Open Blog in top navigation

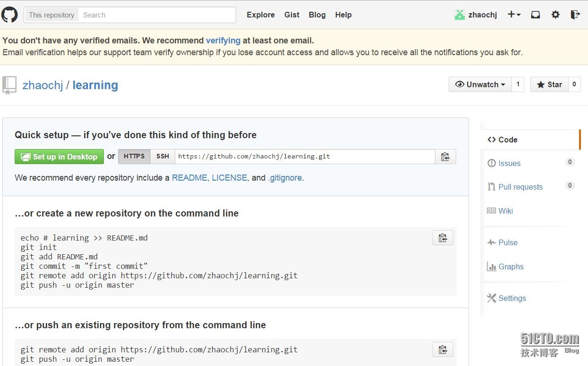click(x=317, y=15)
